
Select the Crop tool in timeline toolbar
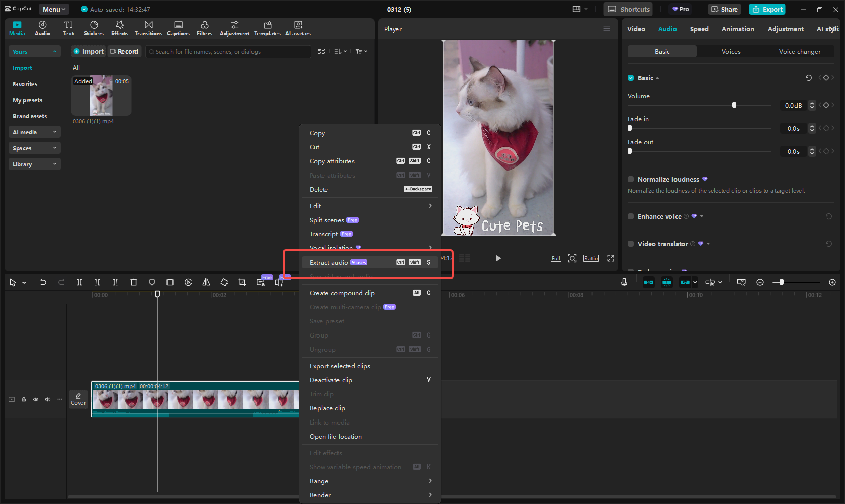pyautogui.click(x=242, y=283)
